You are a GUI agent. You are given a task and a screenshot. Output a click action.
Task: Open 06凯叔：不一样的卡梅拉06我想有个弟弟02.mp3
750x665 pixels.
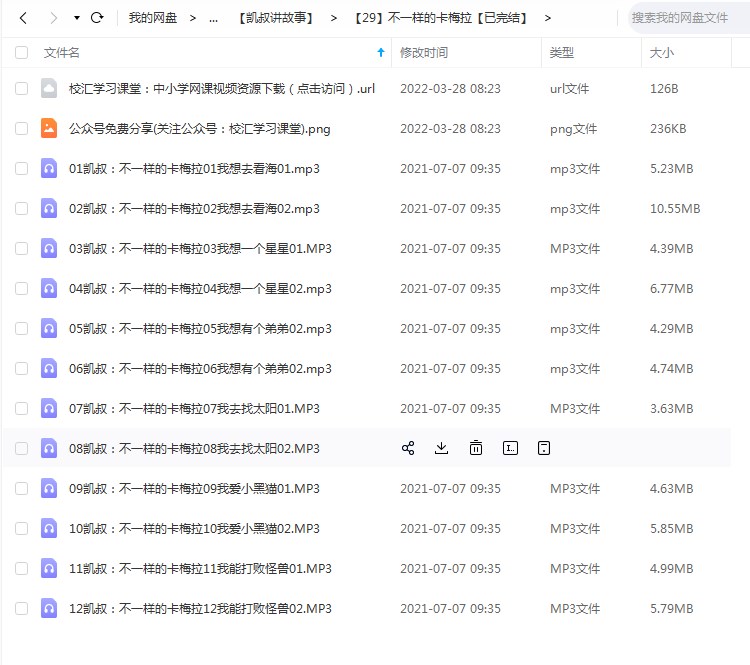tap(200, 369)
